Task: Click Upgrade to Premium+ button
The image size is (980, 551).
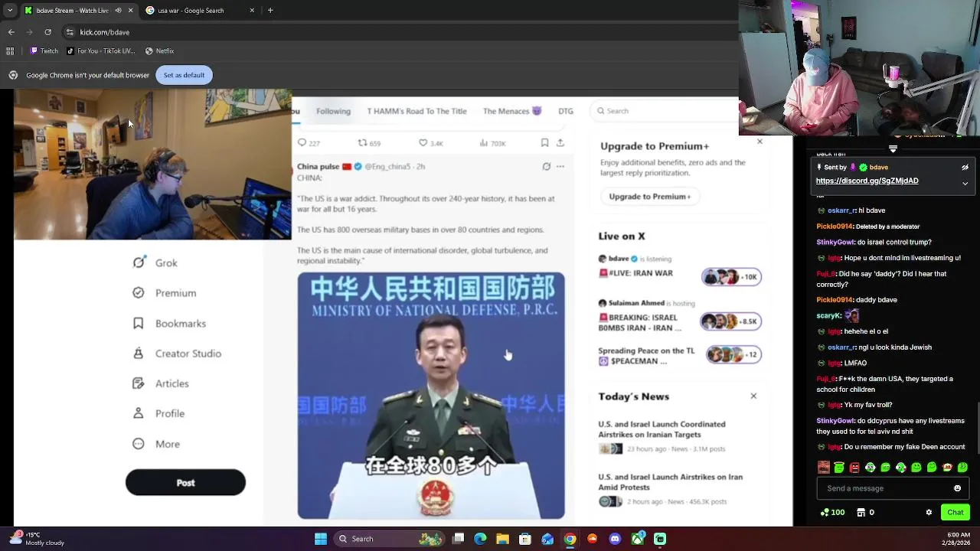Action: click(x=650, y=197)
